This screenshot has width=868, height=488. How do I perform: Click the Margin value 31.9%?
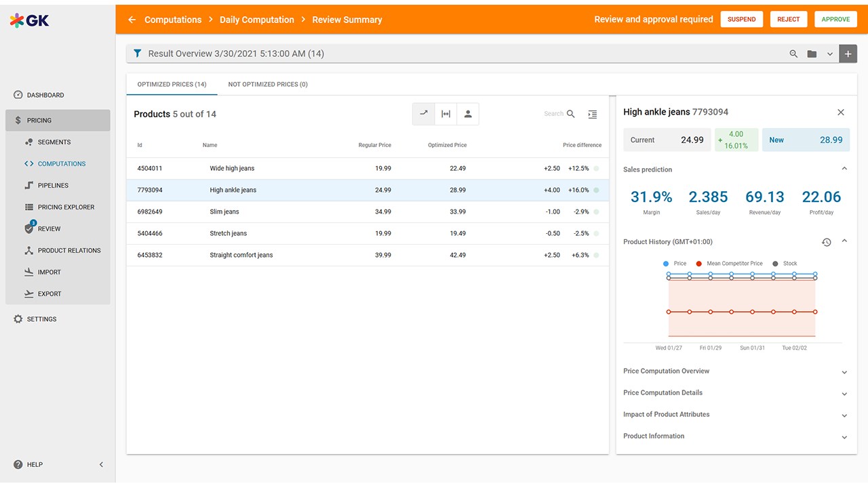point(651,197)
